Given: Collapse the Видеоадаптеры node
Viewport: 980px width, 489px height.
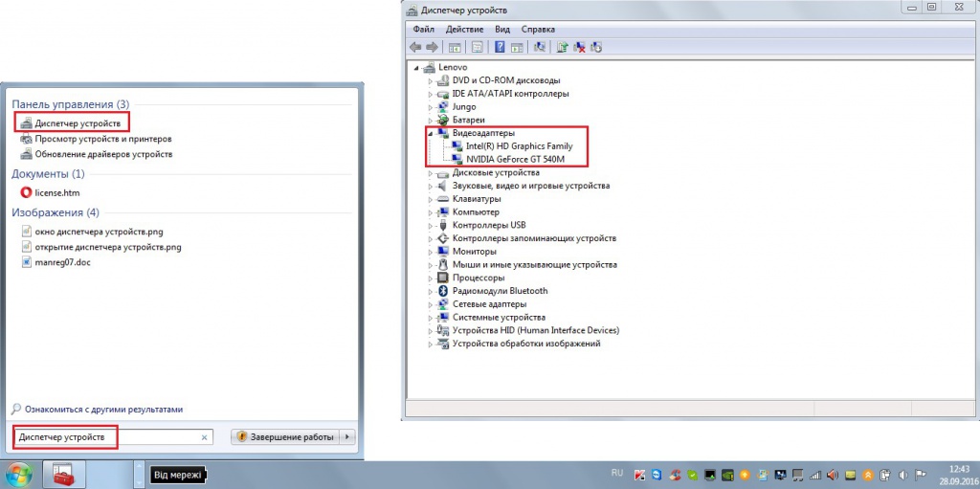Looking at the screenshot, I should (x=430, y=133).
